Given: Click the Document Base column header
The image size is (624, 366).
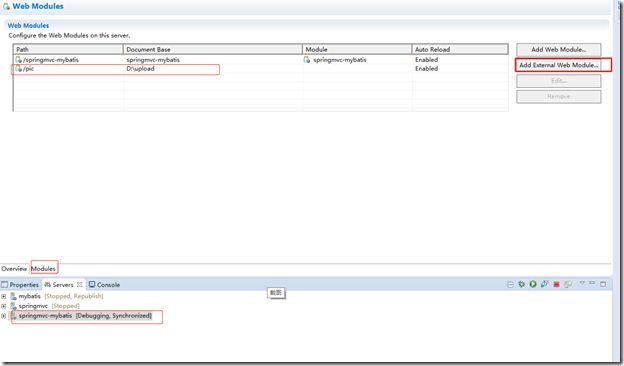Looking at the screenshot, I should click(x=213, y=49).
